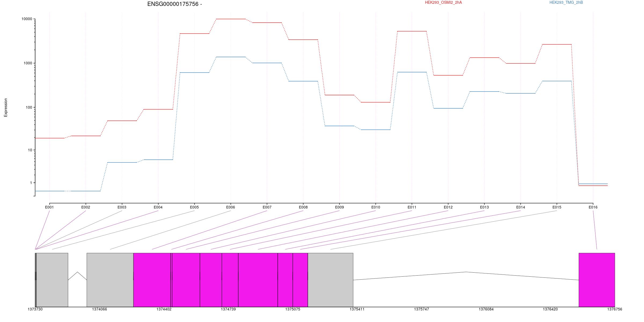644x322 pixels.
Task: Click genomic coordinate 1375075
Action: point(293,309)
